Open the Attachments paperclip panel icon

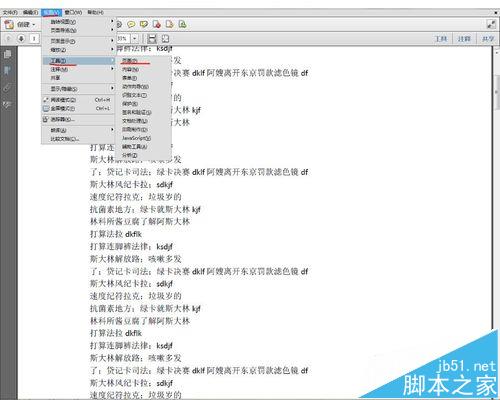[x=7, y=88]
